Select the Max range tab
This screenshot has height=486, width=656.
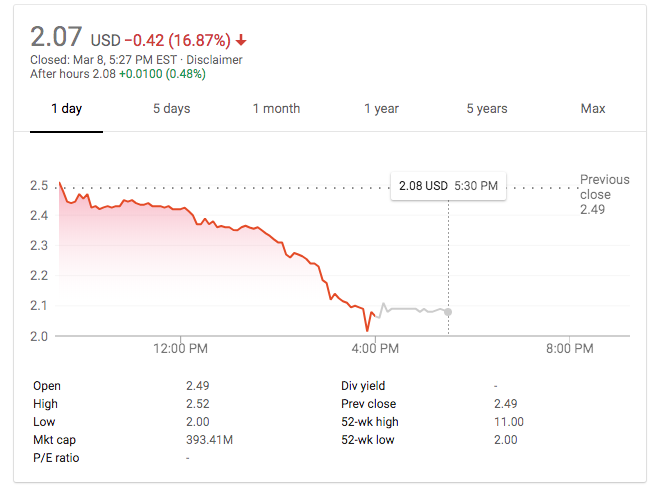(593, 108)
